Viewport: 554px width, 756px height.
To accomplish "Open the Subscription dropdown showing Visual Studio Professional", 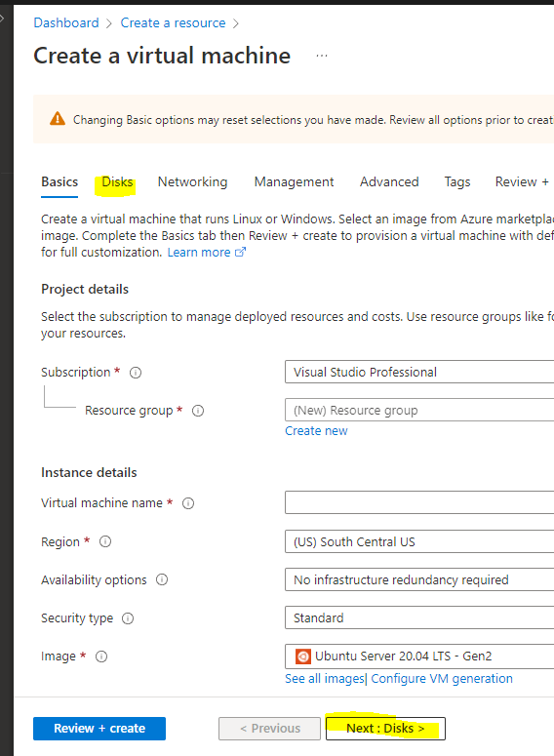I will pos(419,372).
